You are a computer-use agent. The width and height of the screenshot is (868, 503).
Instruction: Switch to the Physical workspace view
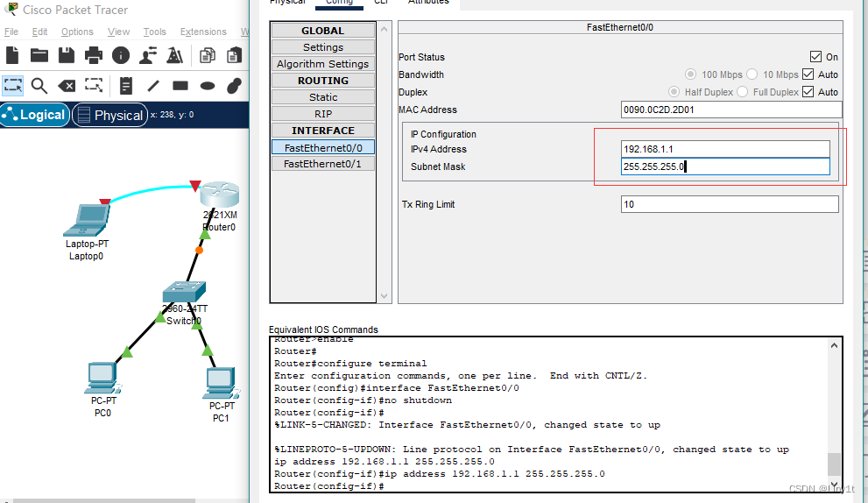pyautogui.click(x=110, y=115)
